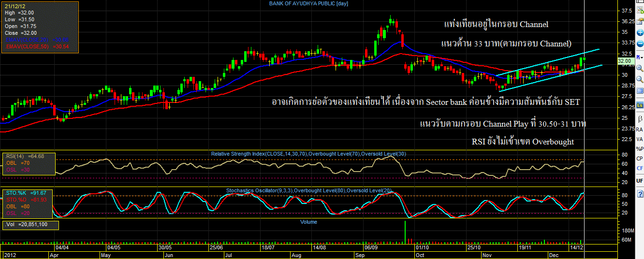Viewport: 644px width, 259px height.
Task: Click the RSI(14) =64.68 legend entry
Action: [x=25, y=156]
